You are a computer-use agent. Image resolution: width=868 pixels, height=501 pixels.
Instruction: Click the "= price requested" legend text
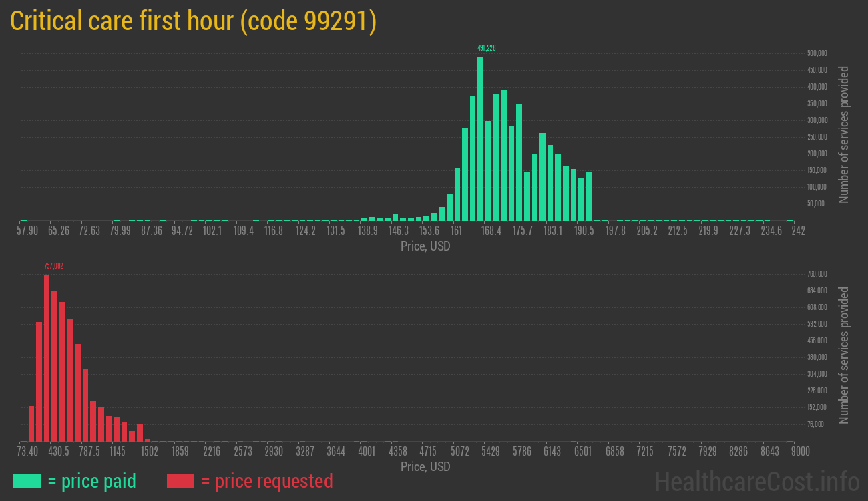click(x=266, y=481)
